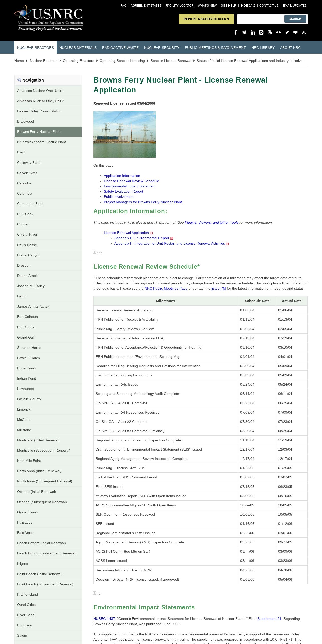
Task: Open the Nuclear Materials menu
Action: pos(78,48)
